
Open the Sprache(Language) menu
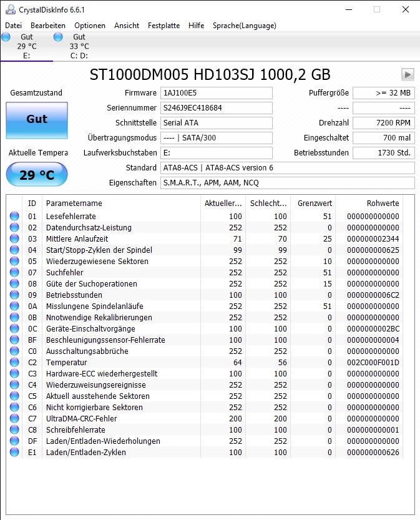click(x=244, y=26)
